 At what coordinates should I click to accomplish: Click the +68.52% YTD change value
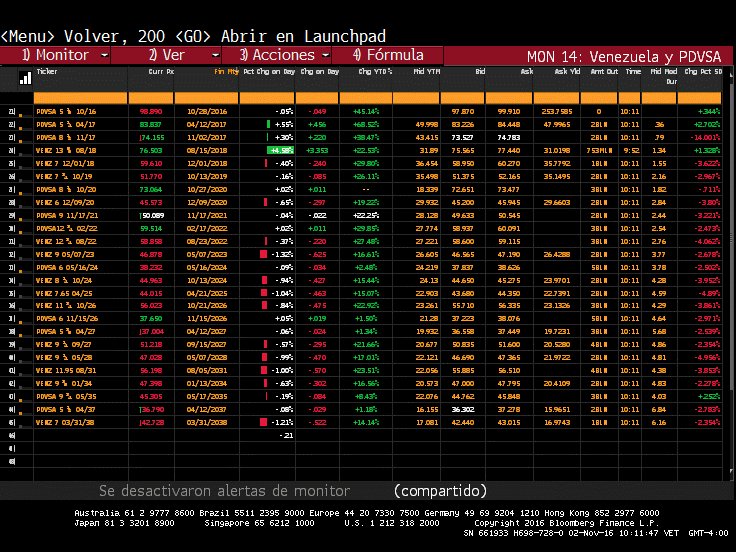tap(366, 124)
